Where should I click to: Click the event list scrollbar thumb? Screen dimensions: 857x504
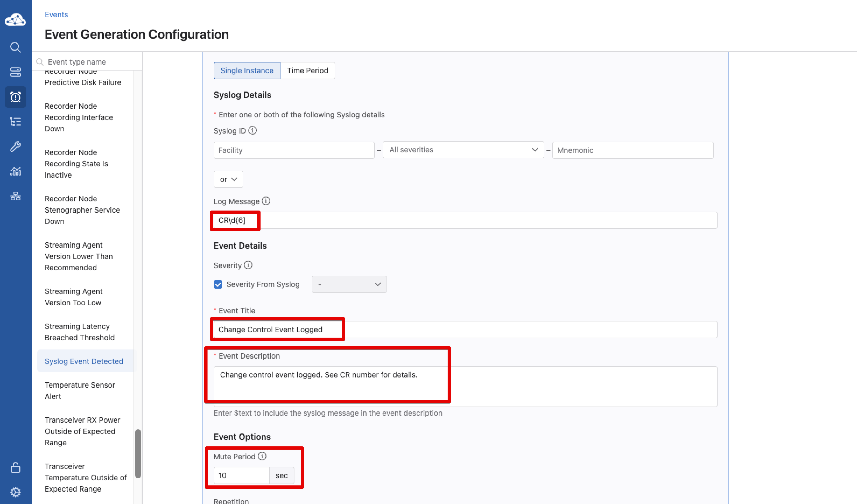point(138,453)
